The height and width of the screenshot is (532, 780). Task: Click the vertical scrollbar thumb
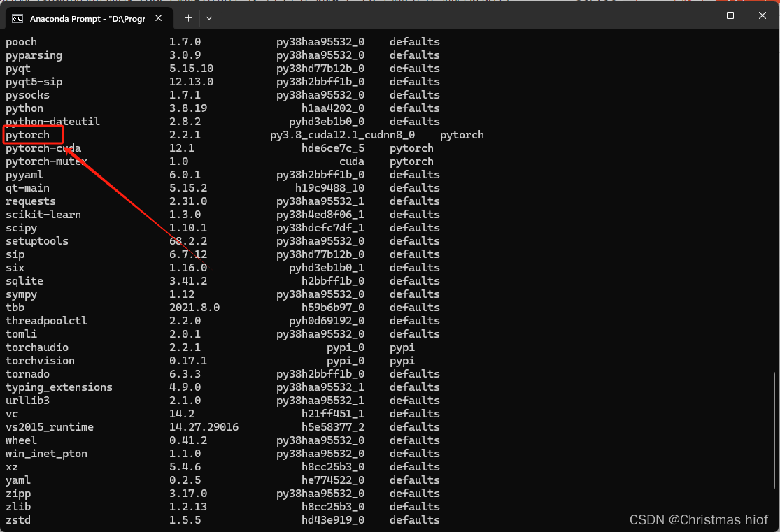(x=774, y=430)
